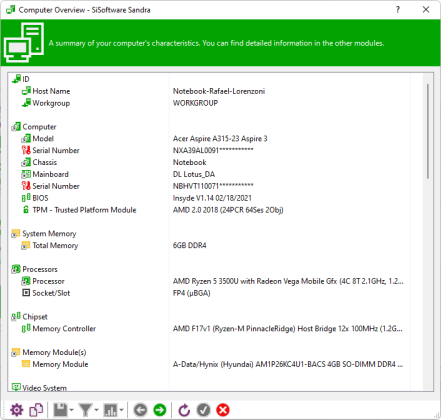The height and width of the screenshot is (420, 441).
Task: Click the grey back arrow button
Action: click(140, 410)
